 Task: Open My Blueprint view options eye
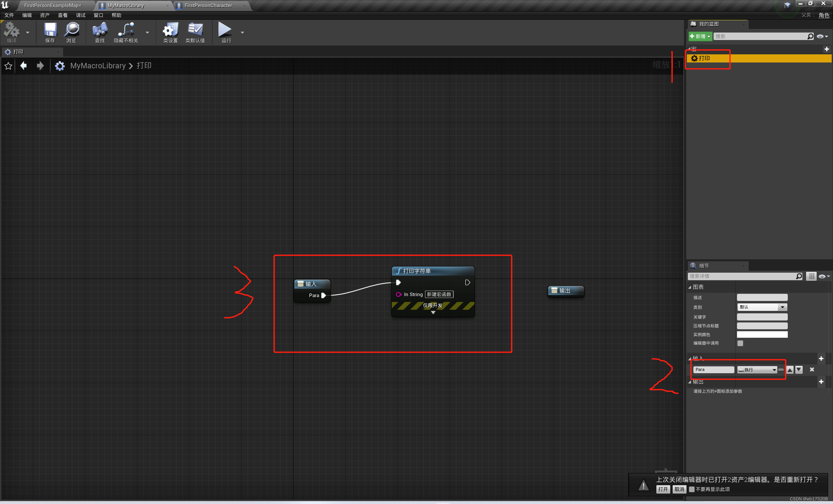coord(823,36)
